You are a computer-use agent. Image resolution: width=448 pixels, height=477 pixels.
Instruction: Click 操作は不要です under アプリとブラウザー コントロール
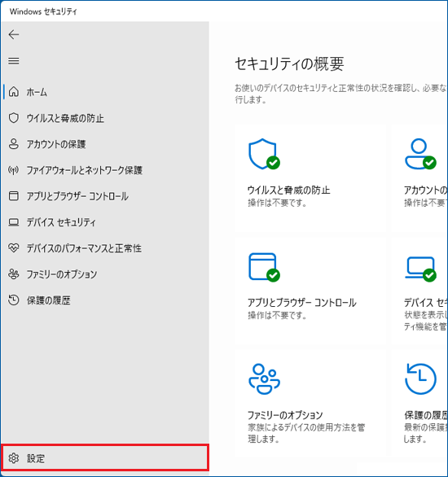pos(277,315)
